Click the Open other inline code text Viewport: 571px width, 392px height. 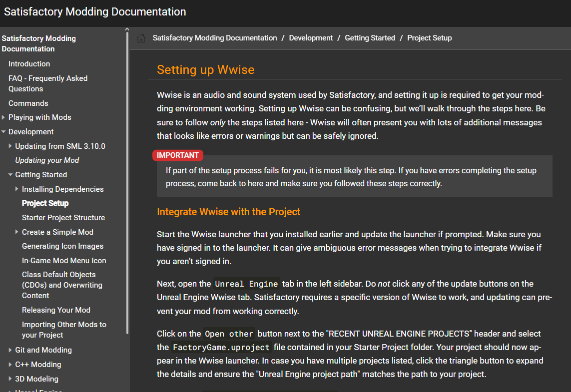coord(229,334)
